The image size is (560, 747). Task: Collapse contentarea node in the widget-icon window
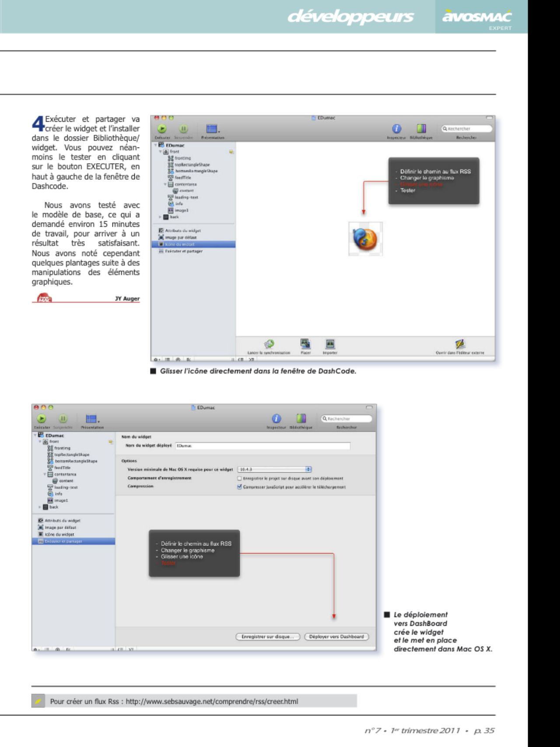(165, 184)
